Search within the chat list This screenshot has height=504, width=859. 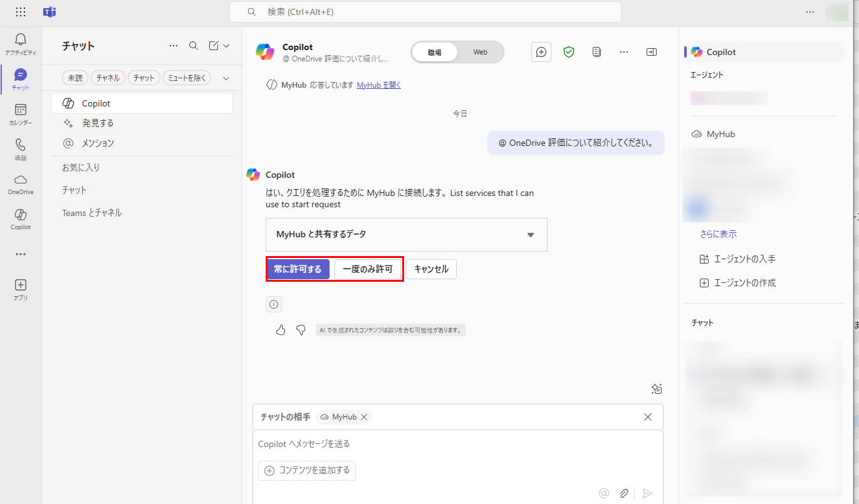pyautogui.click(x=194, y=46)
